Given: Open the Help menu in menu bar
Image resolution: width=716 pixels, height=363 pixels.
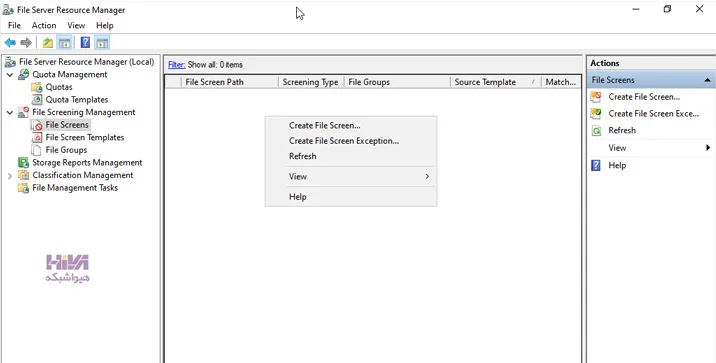Looking at the screenshot, I should [105, 26].
